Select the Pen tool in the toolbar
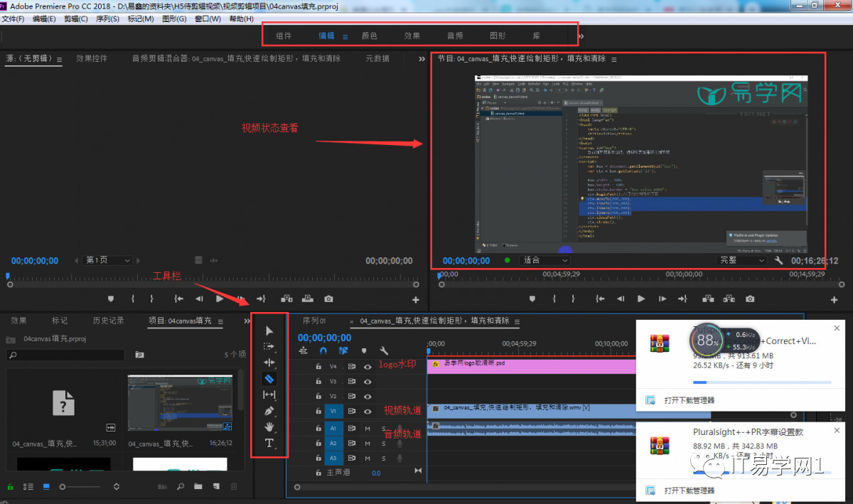 coord(269,411)
